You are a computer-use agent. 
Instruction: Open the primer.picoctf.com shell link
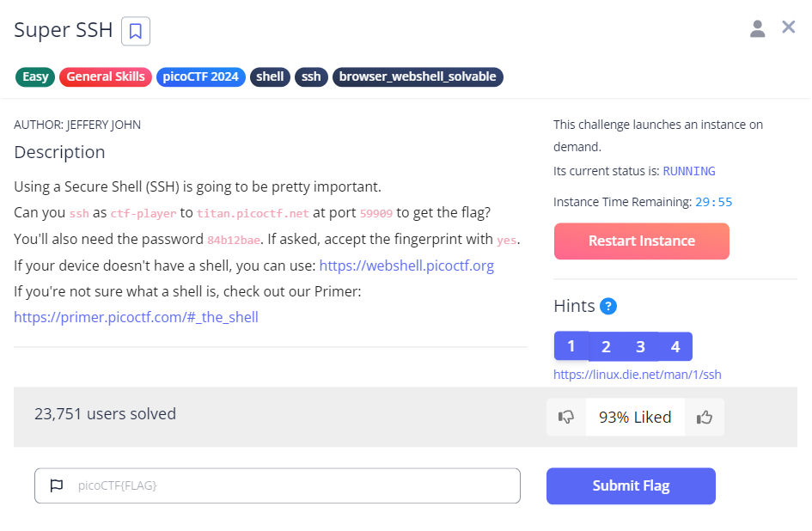(x=136, y=317)
